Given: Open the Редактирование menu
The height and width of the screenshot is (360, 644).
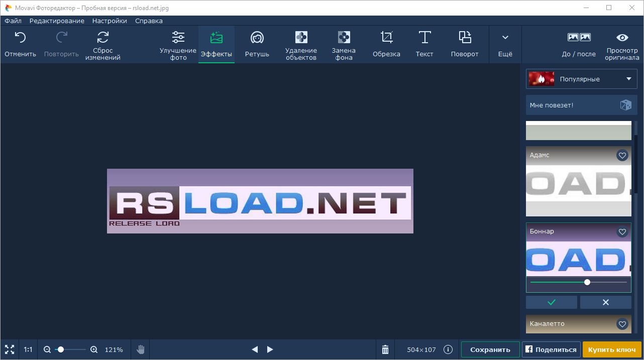Looking at the screenshot, I should [x=57, y=21].
